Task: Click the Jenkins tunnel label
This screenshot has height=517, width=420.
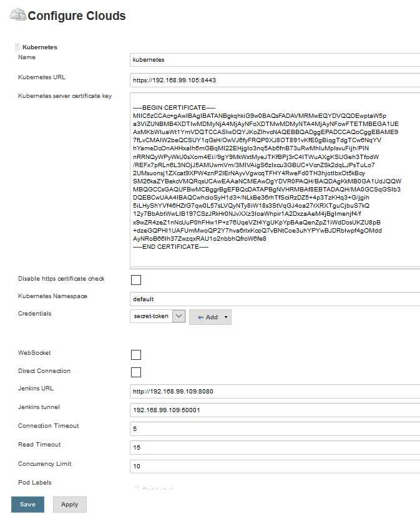Action: pos(39,407)
